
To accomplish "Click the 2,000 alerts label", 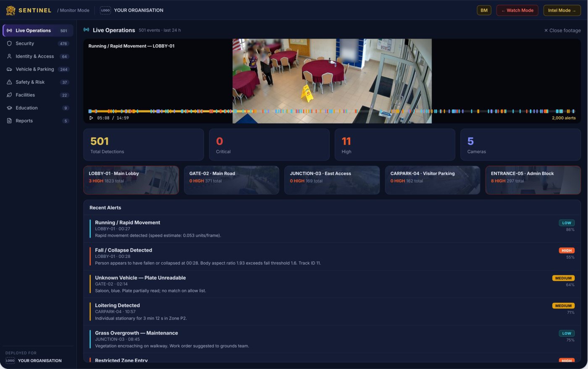I will click(564, 118).
